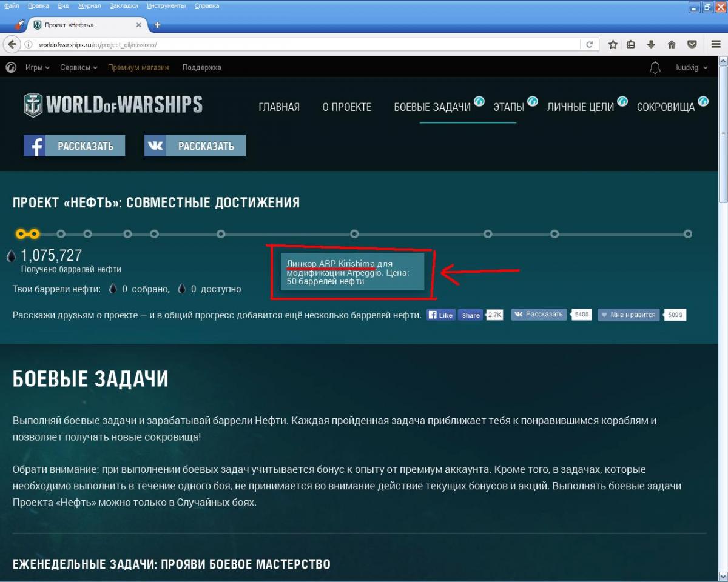Open the Правка menu

coord(39,5)
